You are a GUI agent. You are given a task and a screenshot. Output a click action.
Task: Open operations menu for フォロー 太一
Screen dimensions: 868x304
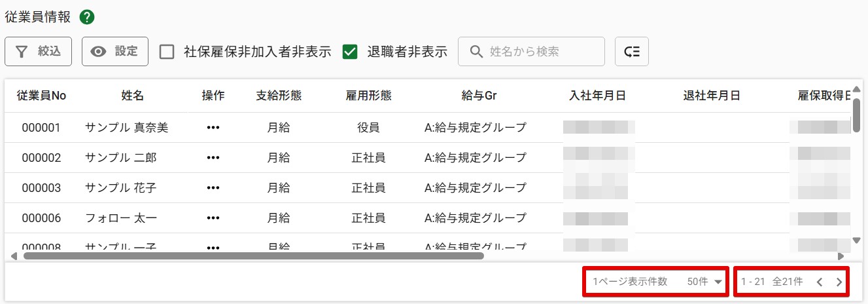coord(213,218)
